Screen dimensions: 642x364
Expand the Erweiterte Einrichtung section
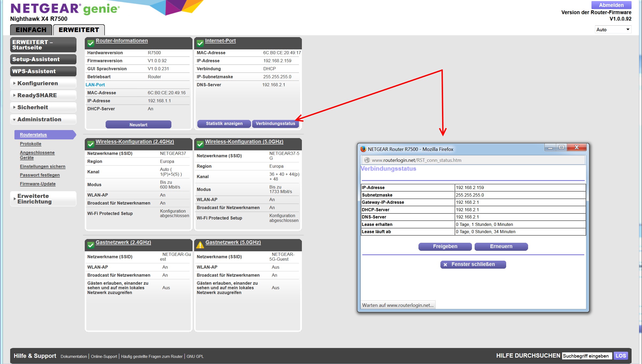click(43, 199)
